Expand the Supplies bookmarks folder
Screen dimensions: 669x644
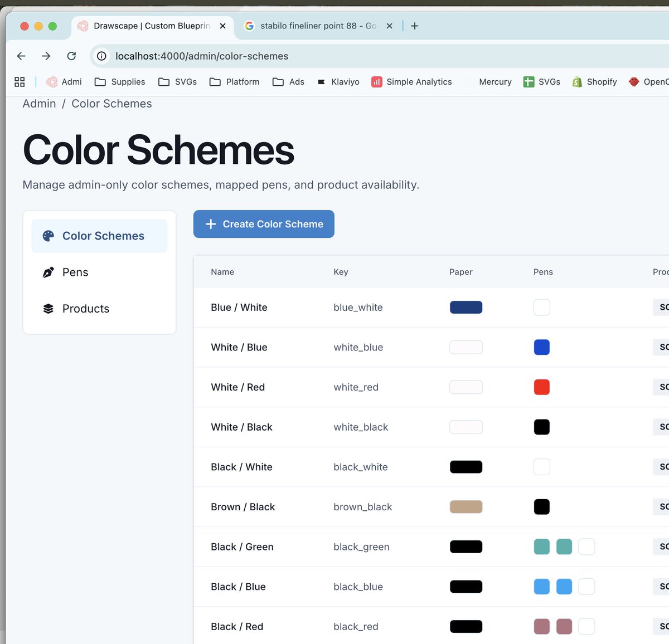(x=120, y=82)
